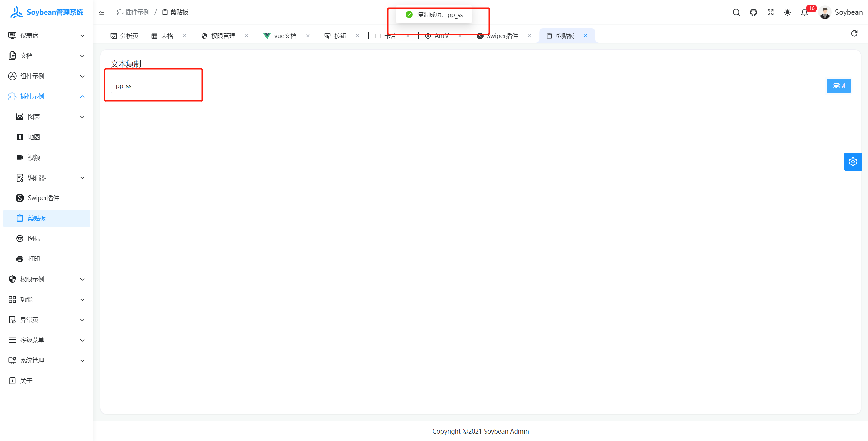This screenshot has width=868, height=441.
Task: Select 剪贴板 in the sidebar
Action: click(x=46, y=218)
